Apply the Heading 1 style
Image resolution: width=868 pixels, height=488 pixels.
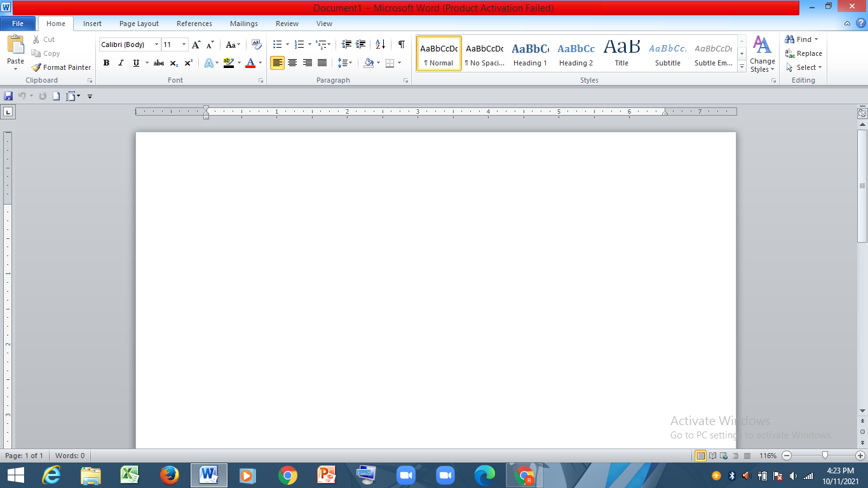(530, 53)
